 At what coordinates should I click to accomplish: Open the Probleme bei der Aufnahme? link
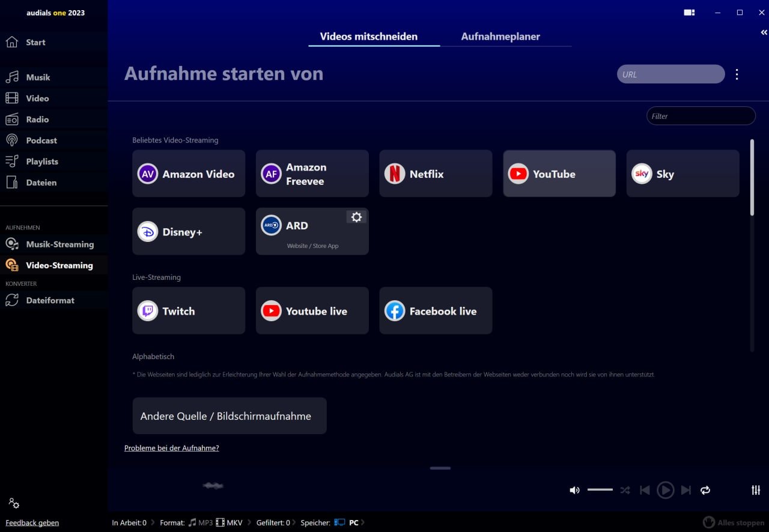click(172, 448)
